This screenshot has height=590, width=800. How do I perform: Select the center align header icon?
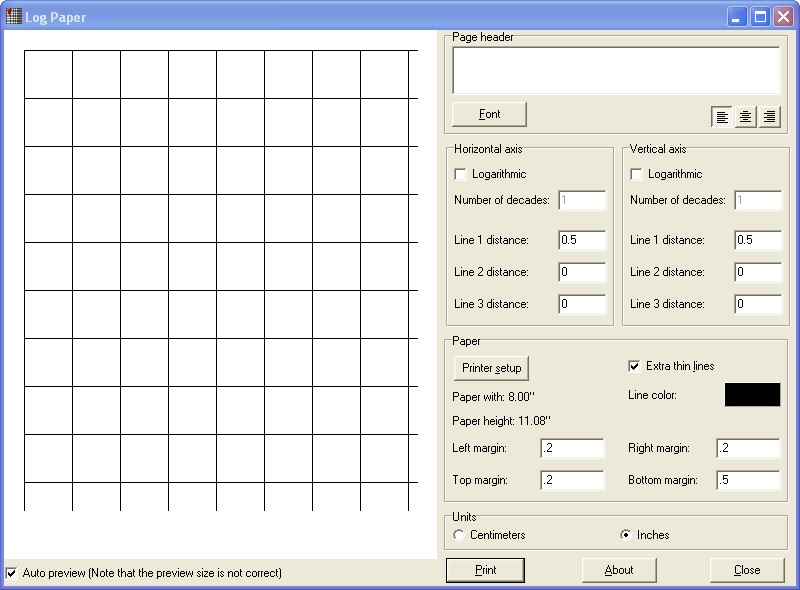(x=746, y=117)
